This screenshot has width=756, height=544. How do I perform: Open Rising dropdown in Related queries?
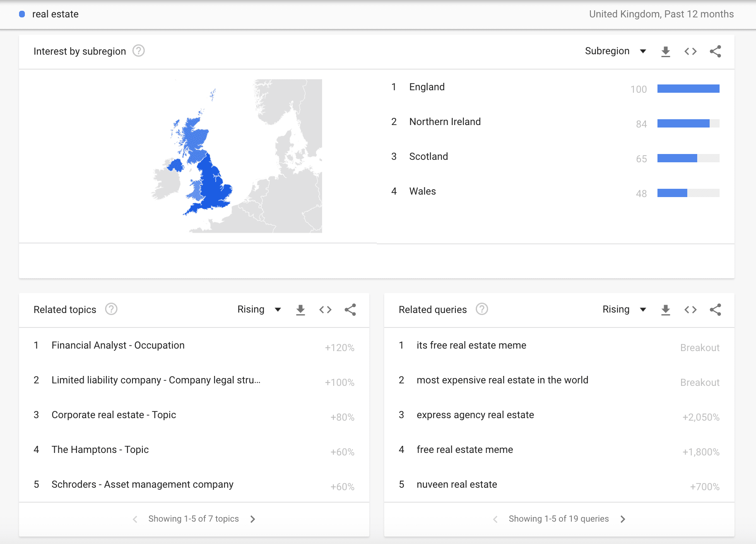(624, 310)
